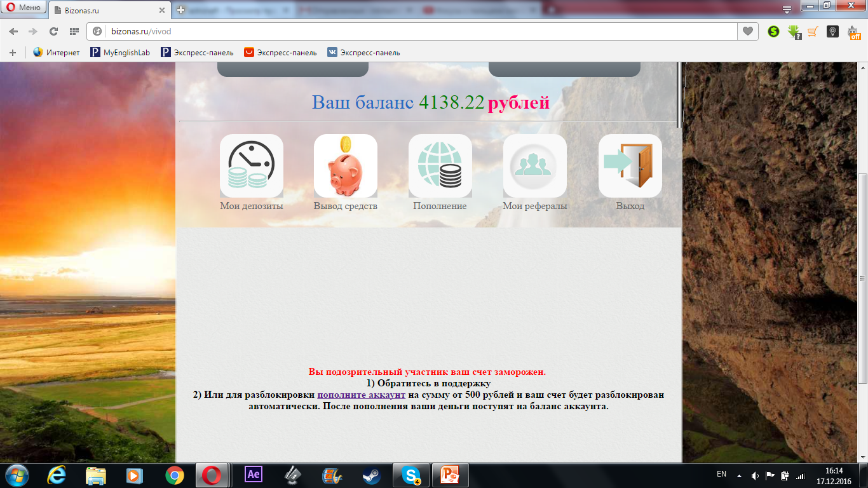Click the green dollar extension icon
The width and height of the screenshot is (868, 488).
[x=773, y=31]
